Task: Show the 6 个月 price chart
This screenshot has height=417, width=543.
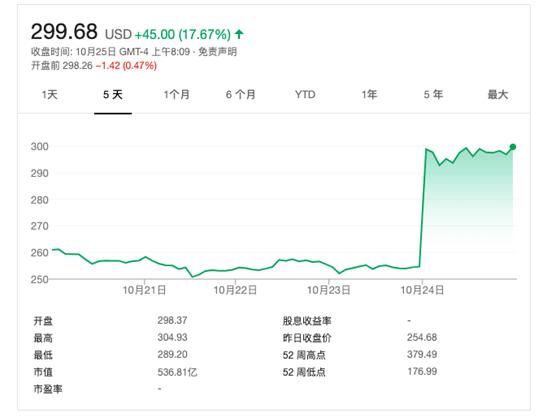Action: (241, 95)
